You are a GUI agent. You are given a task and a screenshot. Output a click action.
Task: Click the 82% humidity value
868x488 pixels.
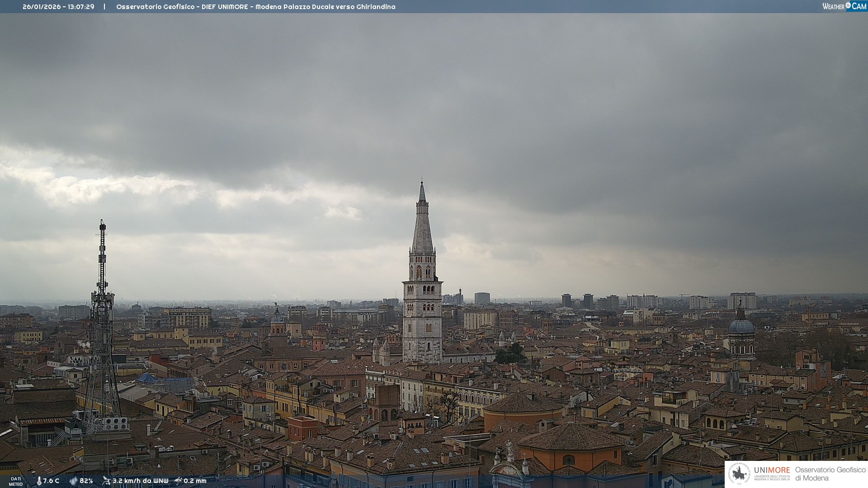86,481
